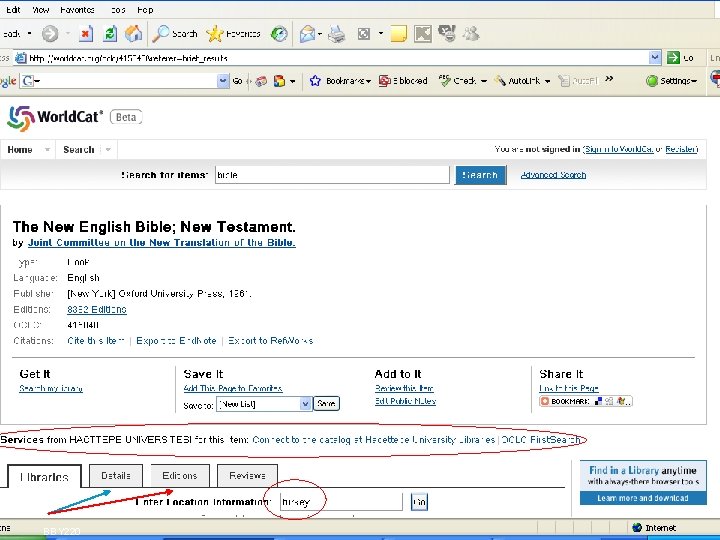Click the browser Stop icon
Viewport: 720px width, 540px height.
[85, 34]
